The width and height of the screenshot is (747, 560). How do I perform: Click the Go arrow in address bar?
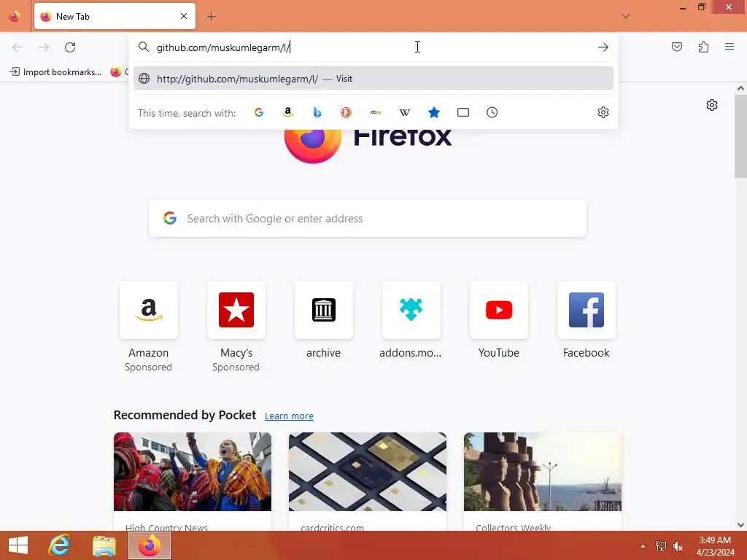603,47
